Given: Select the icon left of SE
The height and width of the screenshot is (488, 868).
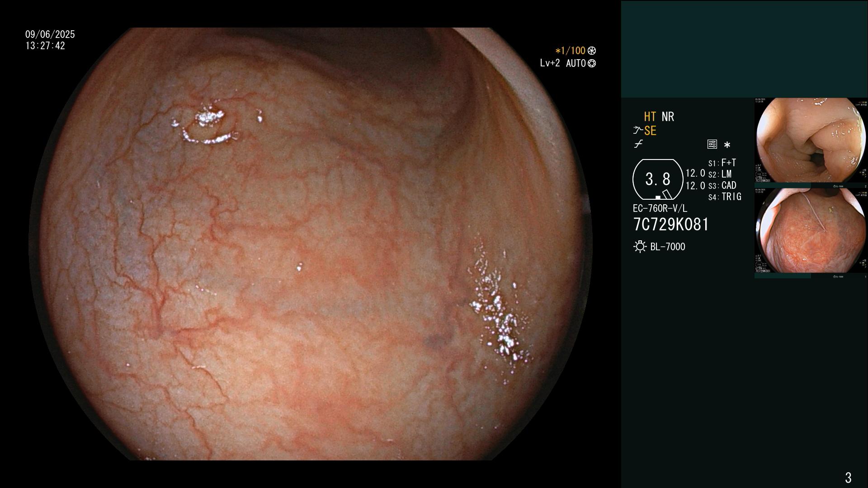Looking at the screenshot, I should click(638, 131).
